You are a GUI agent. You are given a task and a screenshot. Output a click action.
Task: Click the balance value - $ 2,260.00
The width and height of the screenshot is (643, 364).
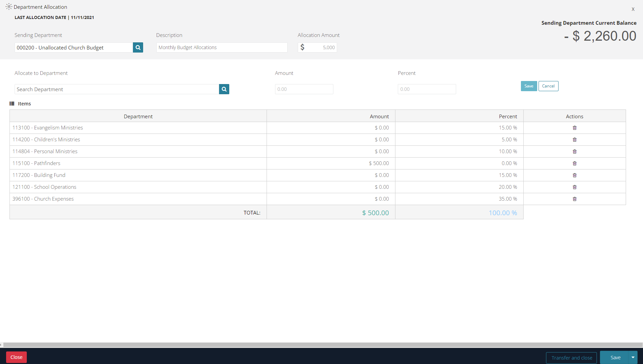click(x=600, y=36)
